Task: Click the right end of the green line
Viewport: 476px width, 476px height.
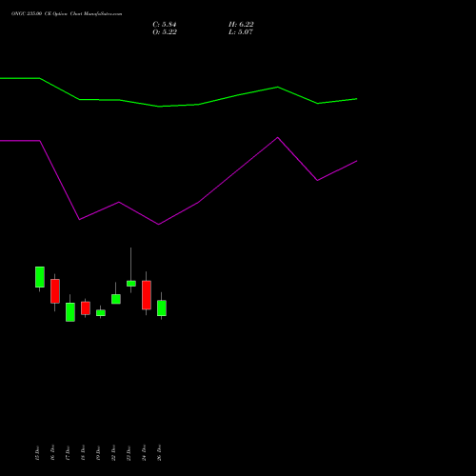Action: coord(357,99)
